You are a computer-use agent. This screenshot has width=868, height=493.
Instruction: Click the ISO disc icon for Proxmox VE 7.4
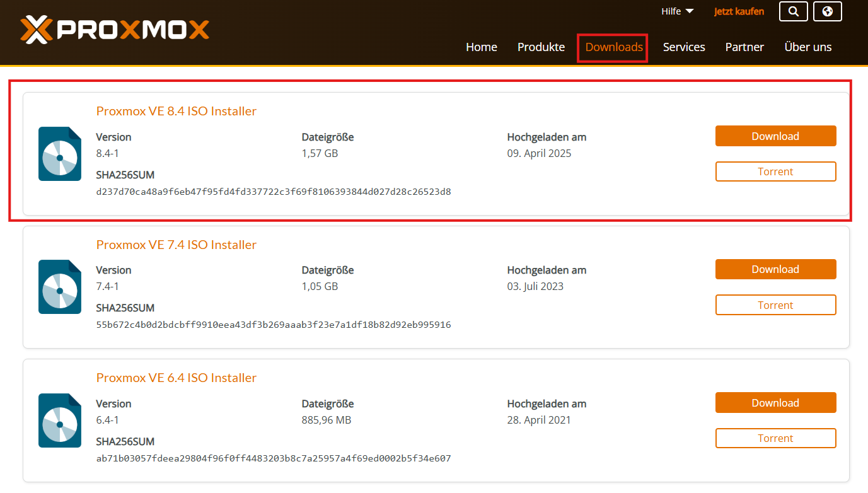[x=60, y=287]
